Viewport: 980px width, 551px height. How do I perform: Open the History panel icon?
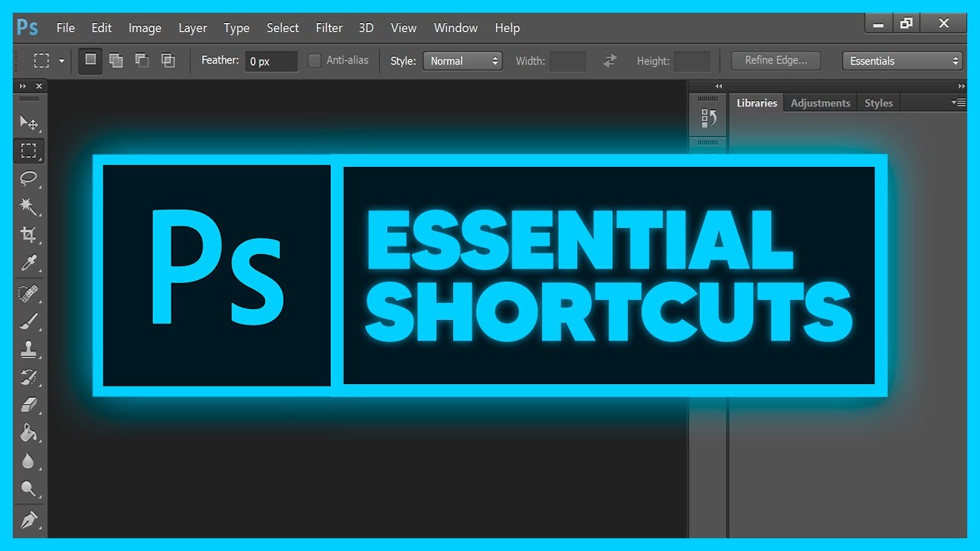click(x=708, y=118)
